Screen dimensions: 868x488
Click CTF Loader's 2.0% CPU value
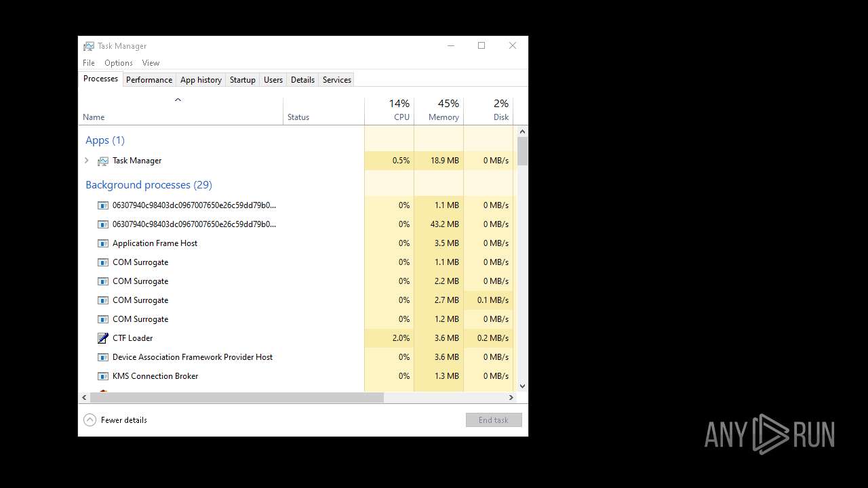coord(401,338)
